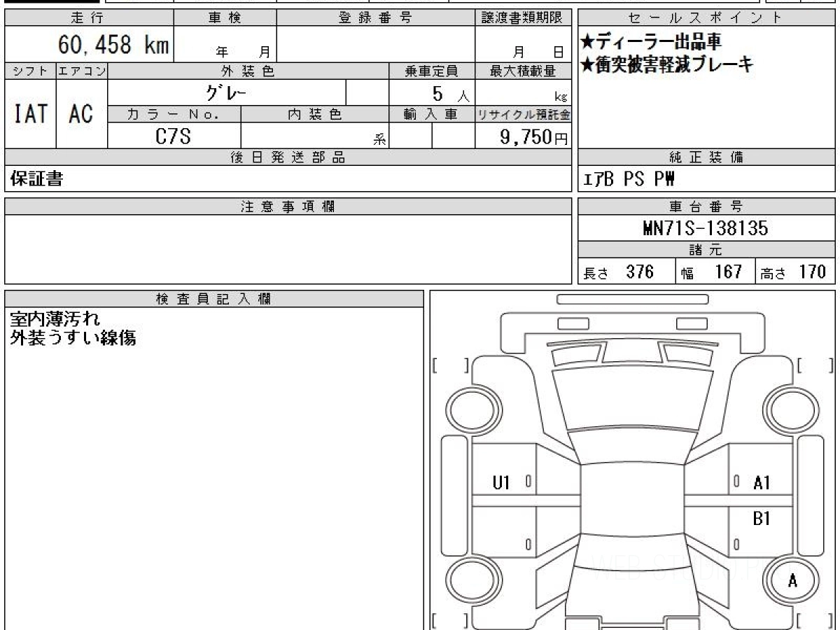Click the 車検 header cell
The image size is (840, 630).
(x=225, y=18)
